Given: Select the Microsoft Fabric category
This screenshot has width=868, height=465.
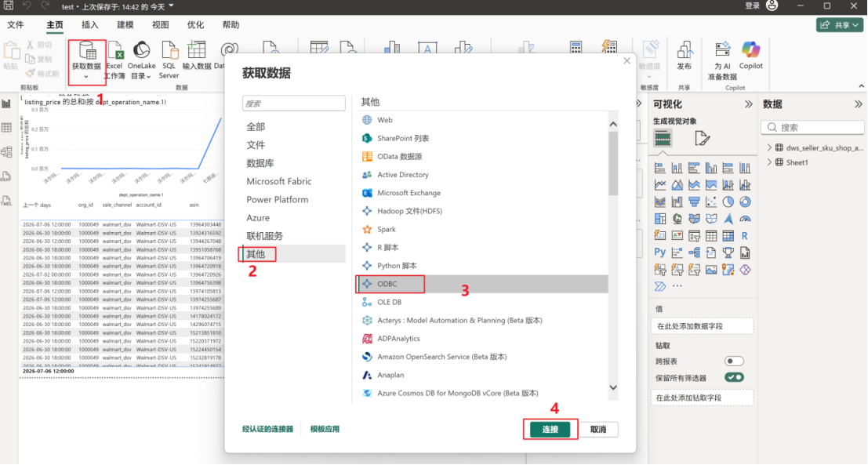Looking at the screenshot, I should point(293,182).
